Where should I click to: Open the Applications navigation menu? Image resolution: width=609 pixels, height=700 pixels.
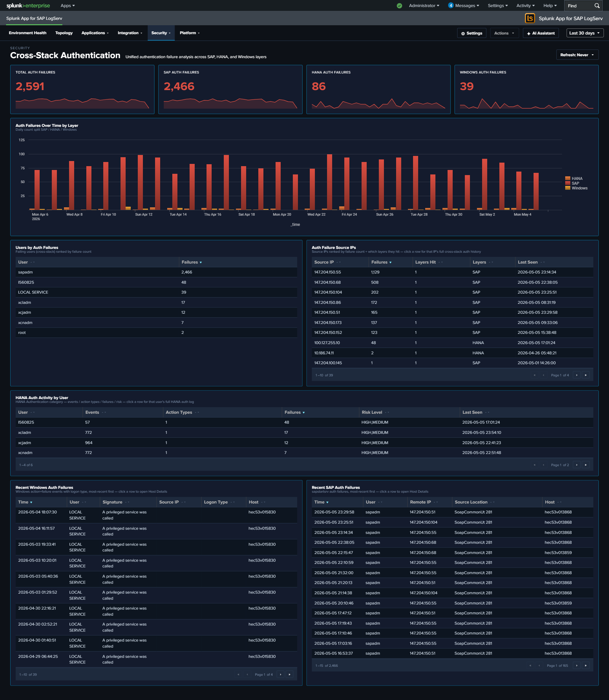click(95, 33)
